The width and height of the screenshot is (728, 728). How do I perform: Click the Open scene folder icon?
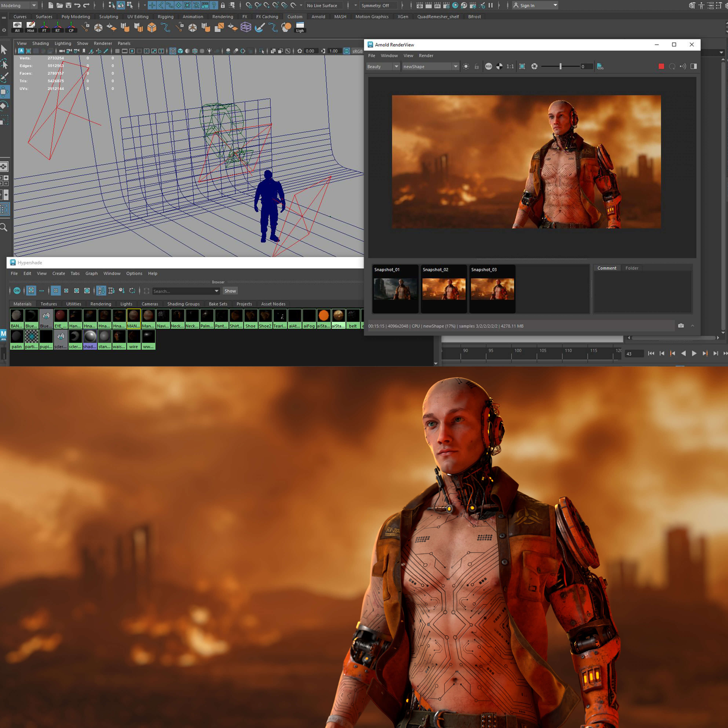pos(60,5)
